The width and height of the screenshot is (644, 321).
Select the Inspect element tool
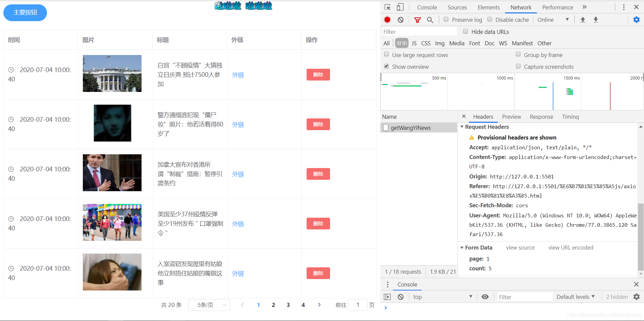pos(387,7)
